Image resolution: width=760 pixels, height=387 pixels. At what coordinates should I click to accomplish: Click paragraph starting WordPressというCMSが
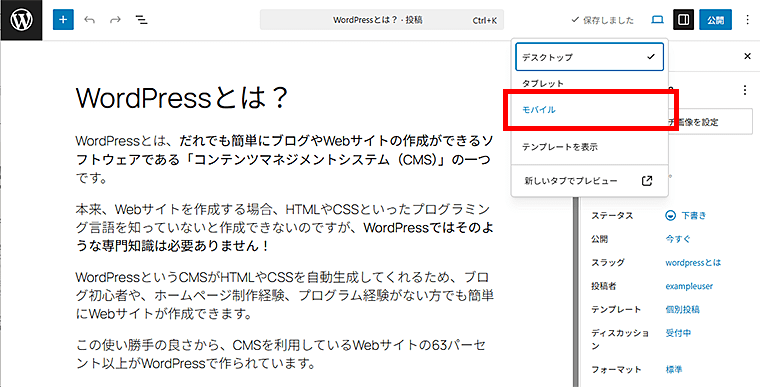[285, 296]
